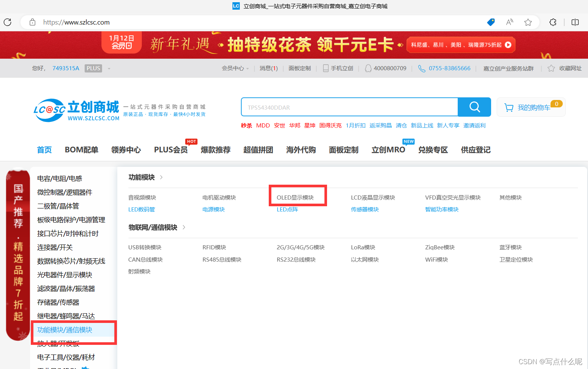Open the shopping tag coupon icon
This screenshot has height=369, width=588.
(x=491, y=22)
